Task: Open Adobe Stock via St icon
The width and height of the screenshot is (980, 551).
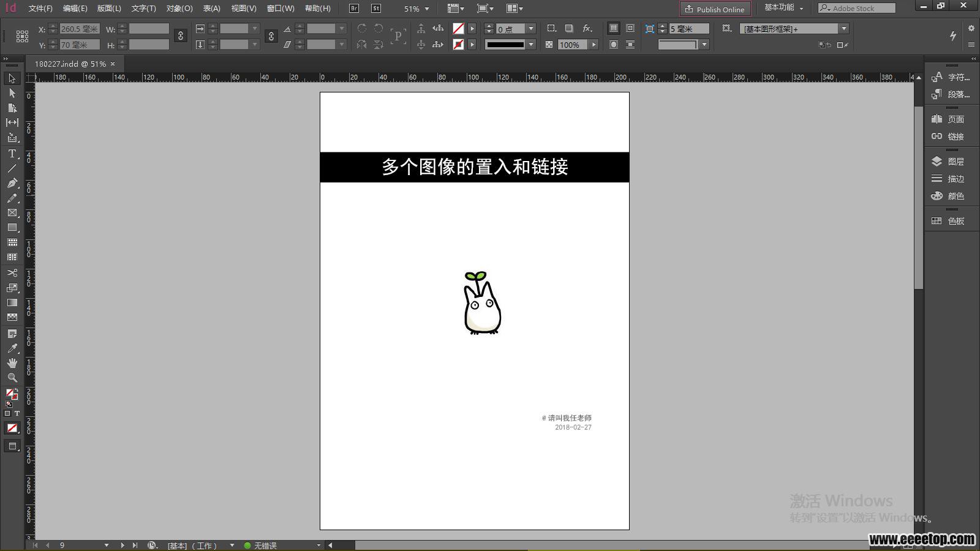Action: (x=376, y=9)
